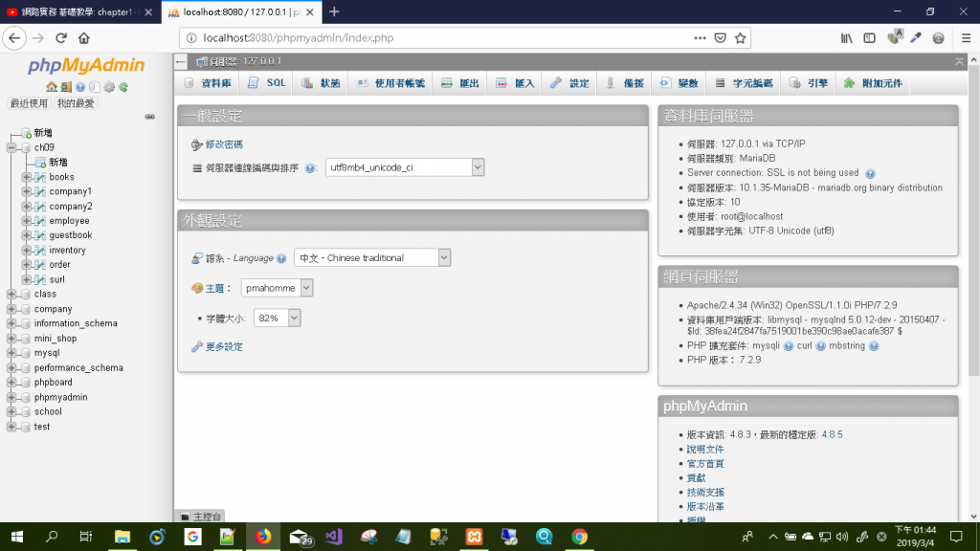980x551 pixels.
Task: Open phpMyAdmin documentation blue help icon
Action: [x=80, y=87]
